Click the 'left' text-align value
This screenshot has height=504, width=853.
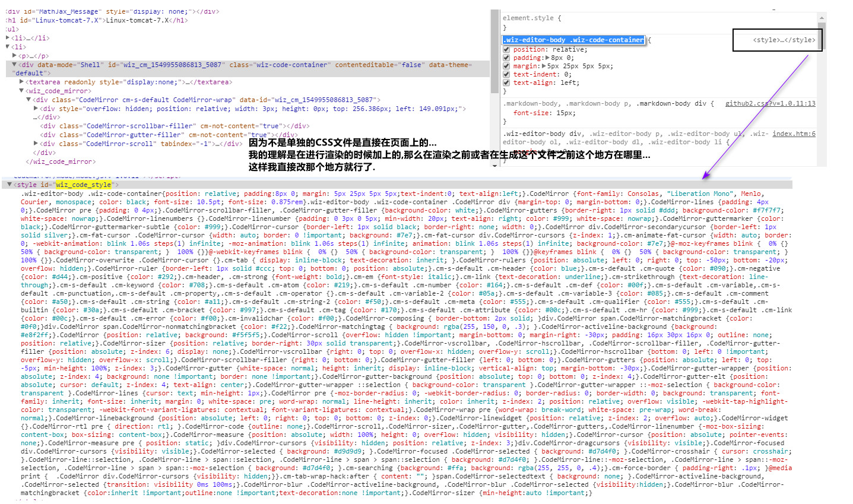569,83
